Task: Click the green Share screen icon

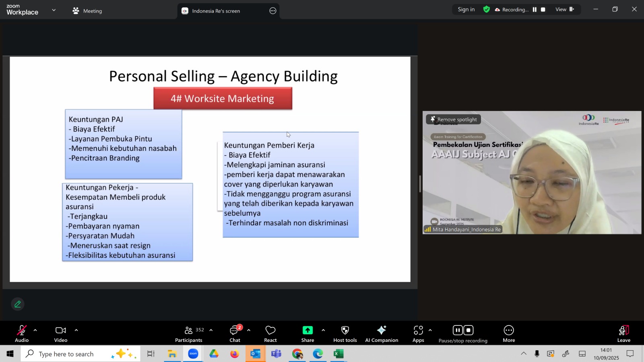Action: click(x=308, y=330)
